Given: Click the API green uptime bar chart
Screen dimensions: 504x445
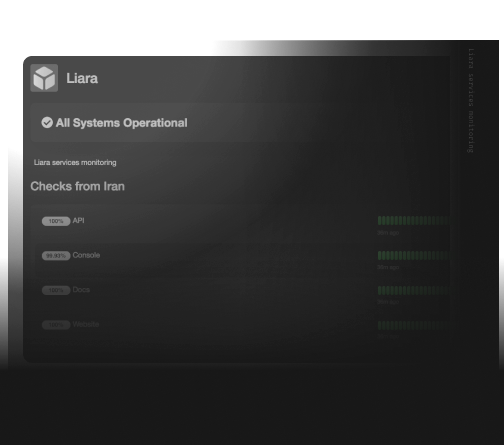Looking at the screenshot, I should tap(413, 220).
